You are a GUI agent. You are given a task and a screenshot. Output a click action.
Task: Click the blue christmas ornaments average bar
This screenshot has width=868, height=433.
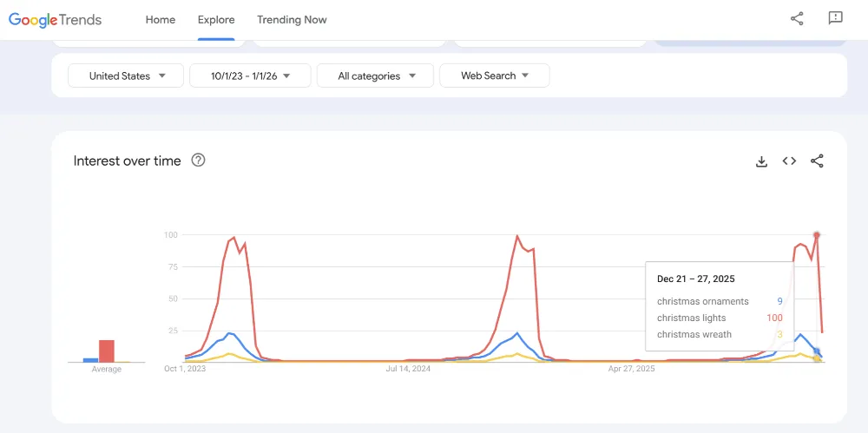point(91,360)
